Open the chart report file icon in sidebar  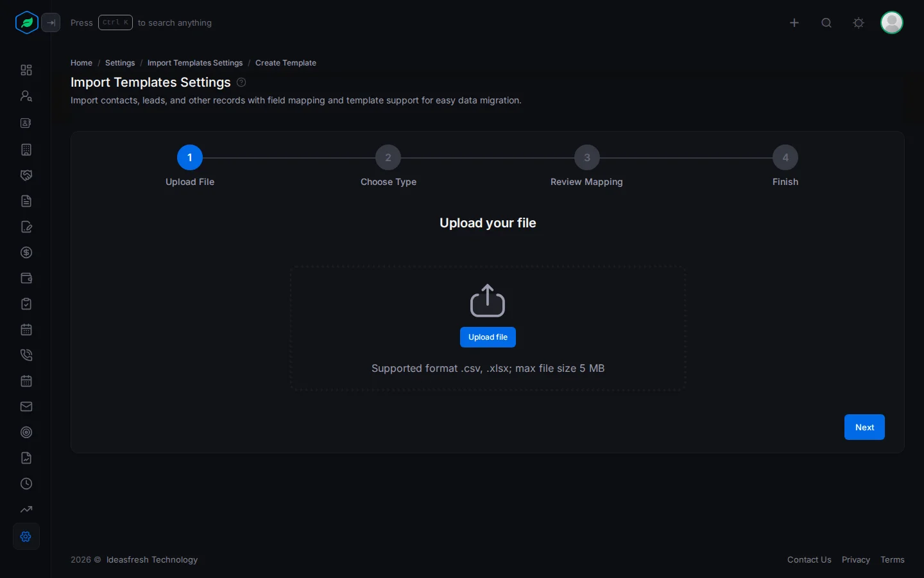pos(26,458)
